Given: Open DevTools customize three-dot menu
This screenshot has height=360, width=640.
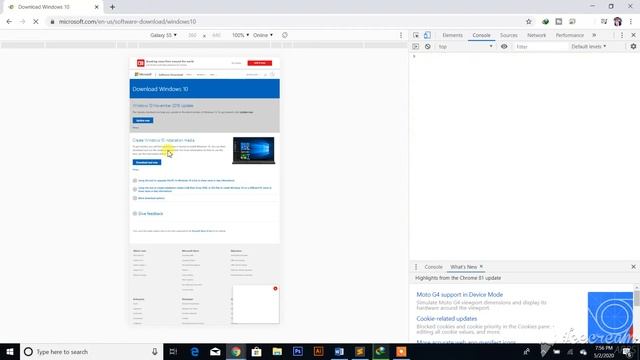Looking at the screenshot, I should pos(622,35).
